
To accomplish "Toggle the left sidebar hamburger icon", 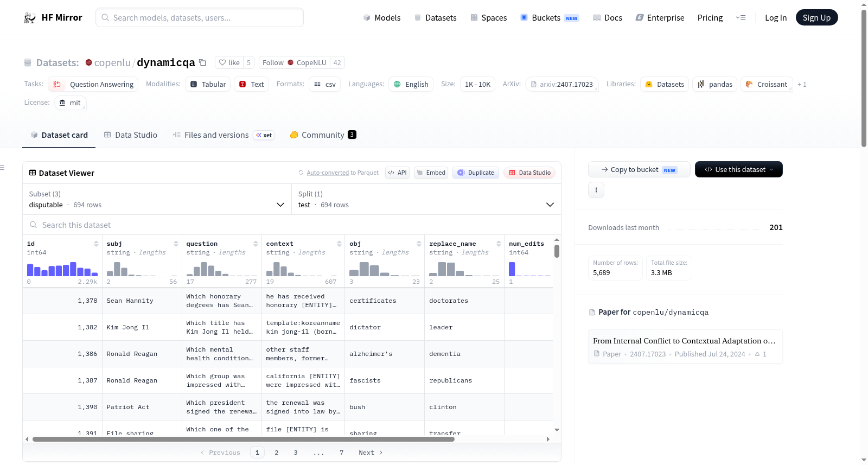I will (2, 168).
